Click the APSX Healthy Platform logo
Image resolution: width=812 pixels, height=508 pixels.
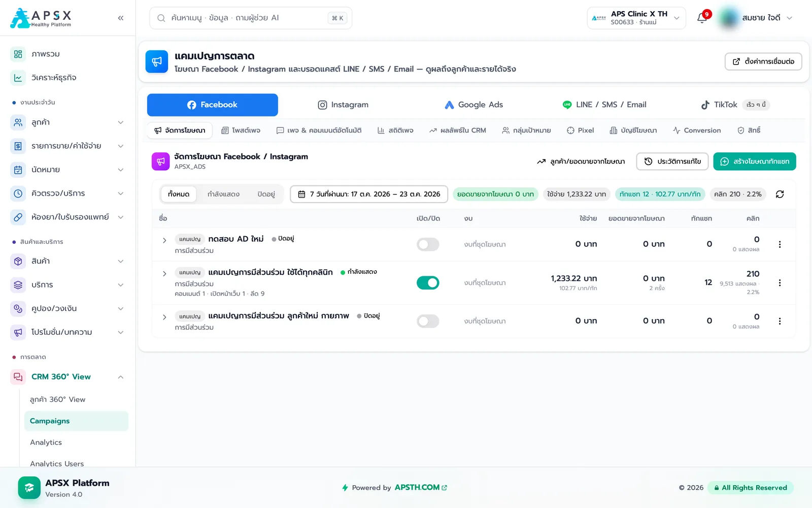(x=41, y=18)
